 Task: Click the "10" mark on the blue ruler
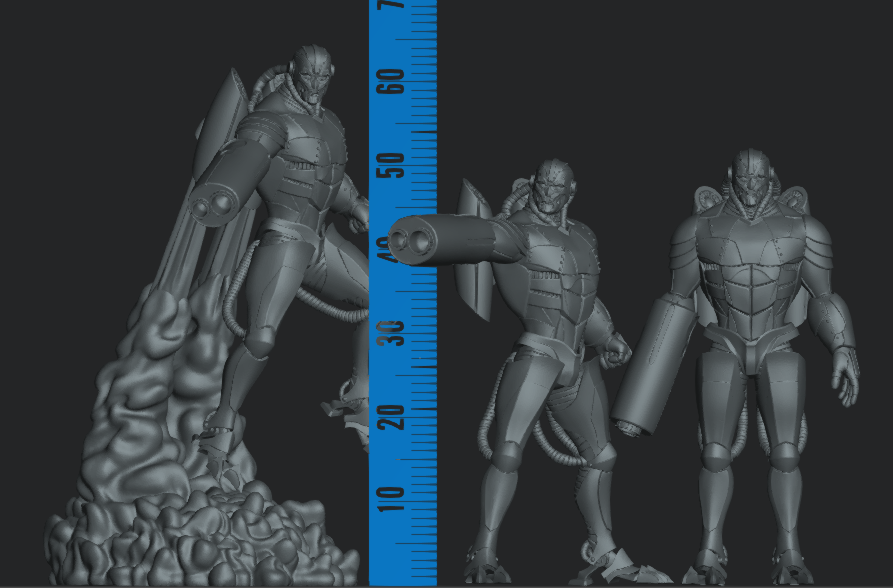391,499
